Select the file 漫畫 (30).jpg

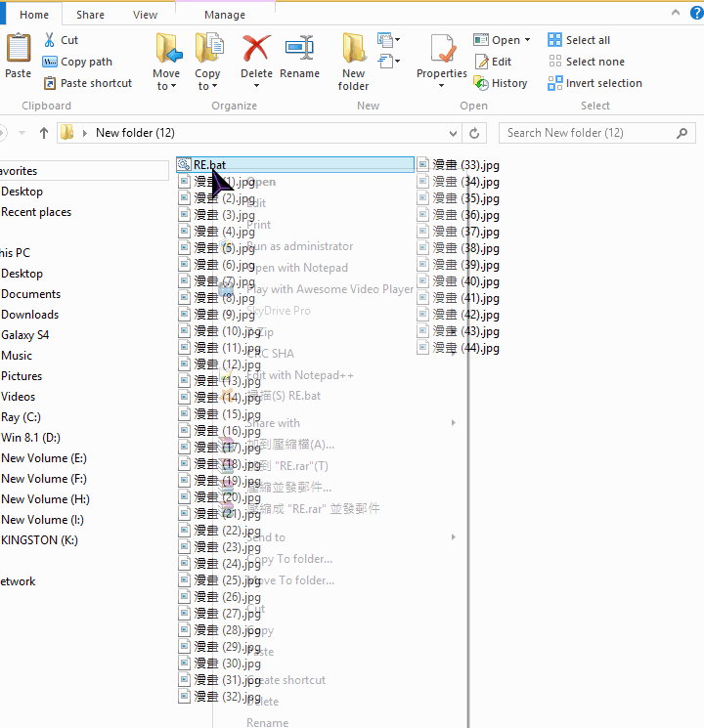(x=227, y=664)
